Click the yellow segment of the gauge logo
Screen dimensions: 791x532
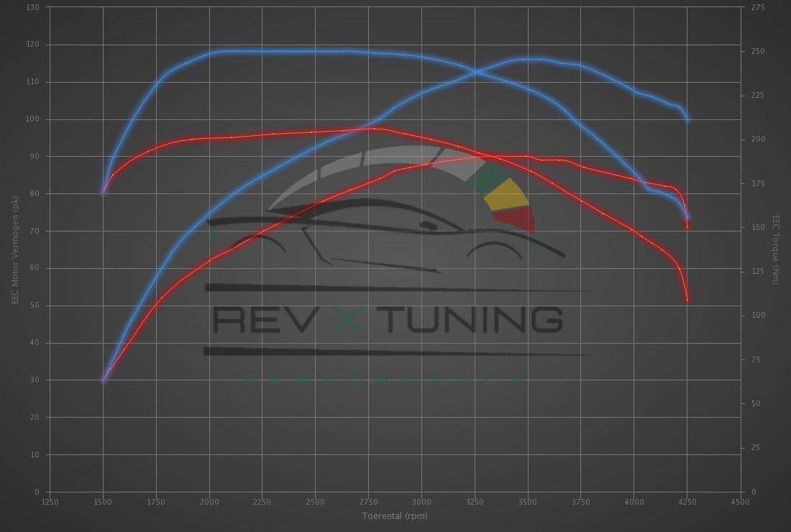[x=506, y=194]
